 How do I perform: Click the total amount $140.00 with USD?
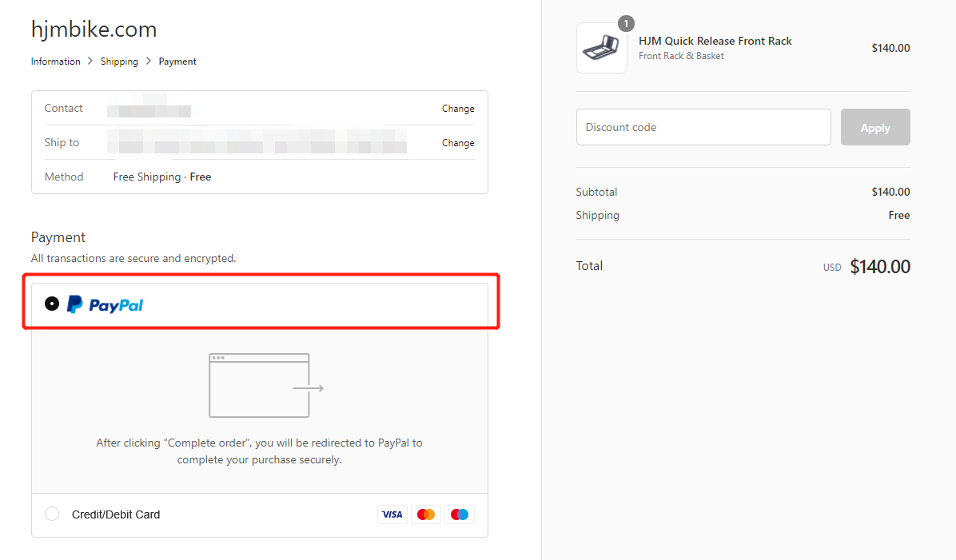[866, 266]
